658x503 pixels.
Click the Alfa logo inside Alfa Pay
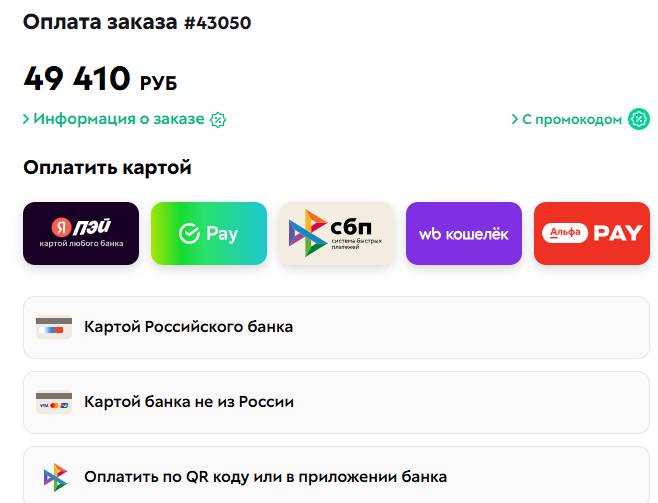pyautogui.click(x=565, y=233)
